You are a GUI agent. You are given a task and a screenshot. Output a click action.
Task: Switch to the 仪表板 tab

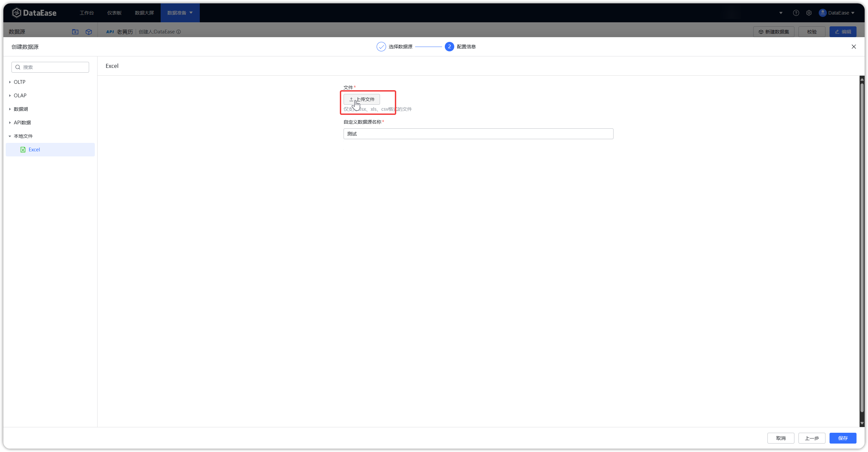pos(114,12)
